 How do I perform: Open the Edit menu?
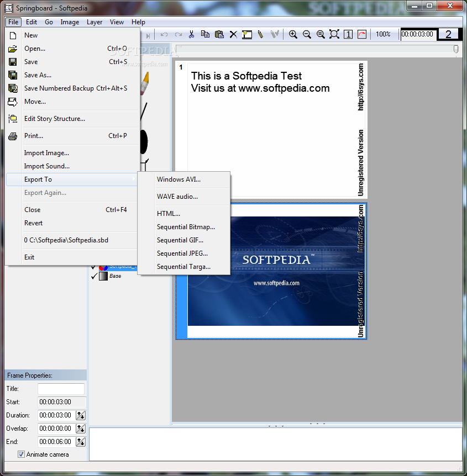(x=32, y=22)
